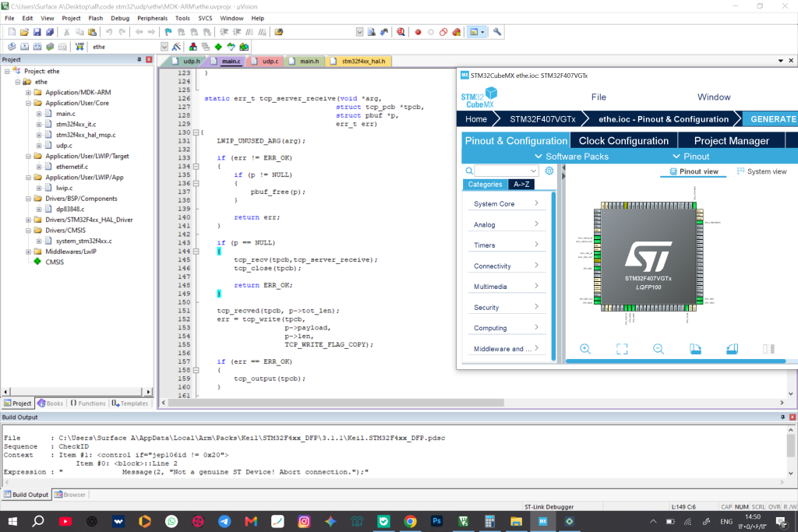Open Telegram from the Windows taskbar
The image size is (798, 532).
click(x=224, y=521)
